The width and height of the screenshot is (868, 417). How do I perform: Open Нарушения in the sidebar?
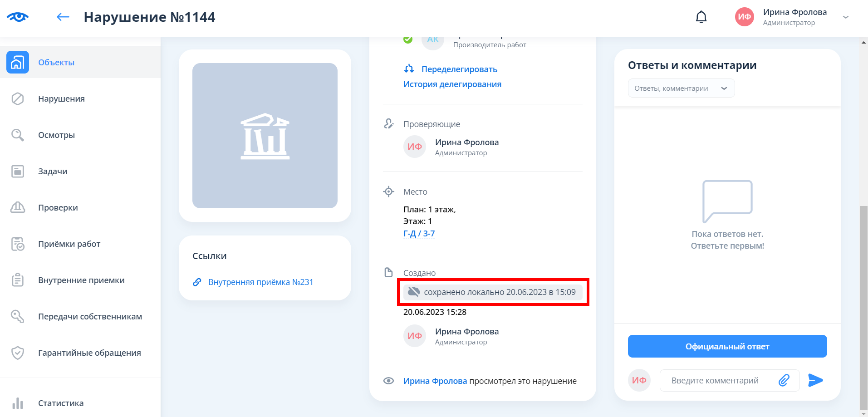[x=61, y=99]
